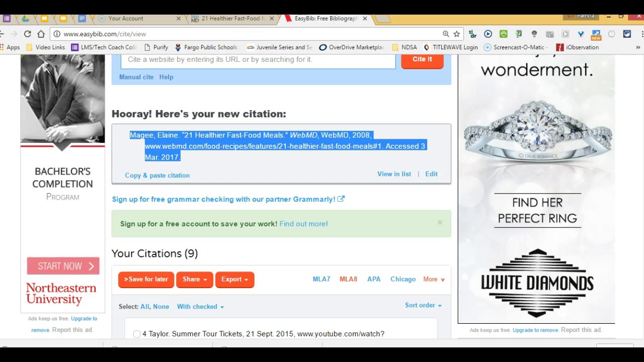Open the Sort order dropdown
644x362 pixels.
423,305
